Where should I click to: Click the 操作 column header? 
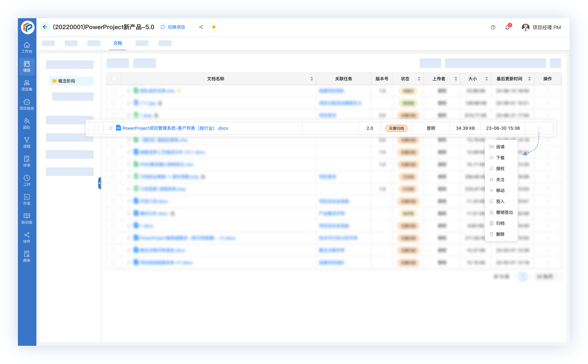pyautogui.click(x=548, y=79)
